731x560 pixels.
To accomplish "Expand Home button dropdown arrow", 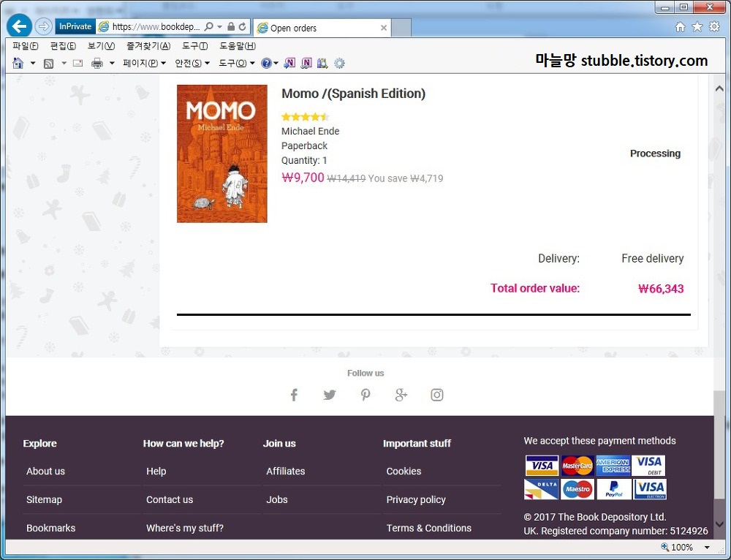I will [x=33, y=63].
